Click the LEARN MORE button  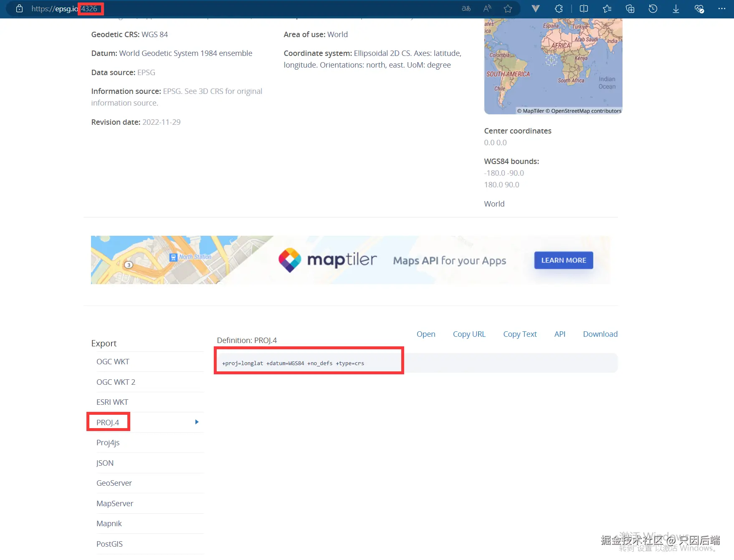click(564, 260)
